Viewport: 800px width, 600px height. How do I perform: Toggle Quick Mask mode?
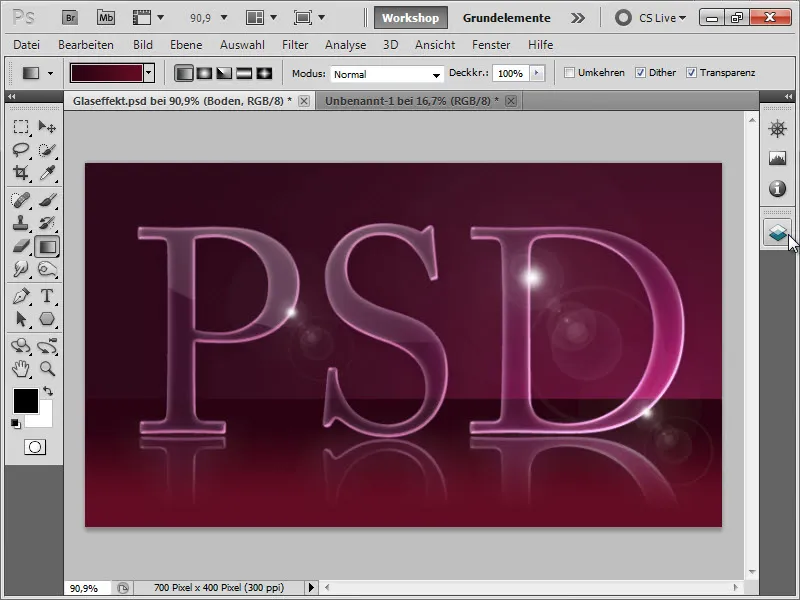[35, 447]
